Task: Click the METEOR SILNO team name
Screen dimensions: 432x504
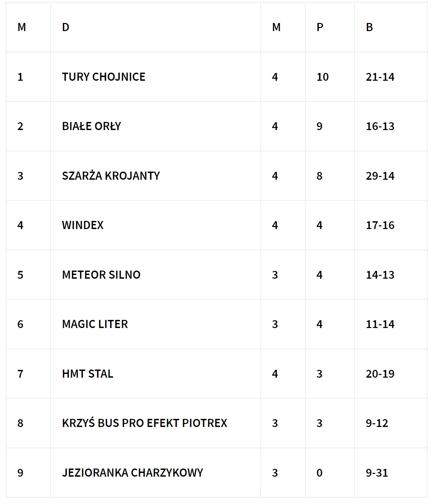Action: point(101,275)
